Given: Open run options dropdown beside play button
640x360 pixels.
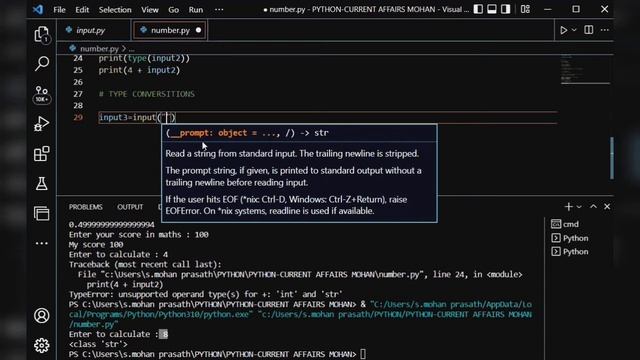Looking at the screenshot, I should (x=574, y=30).
